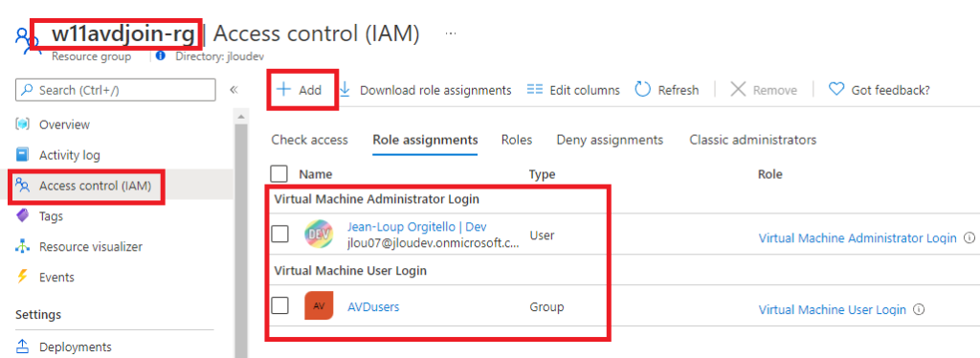Click the 'User' type cell
This screenshot has height=358, width=980.
(542, 235)
